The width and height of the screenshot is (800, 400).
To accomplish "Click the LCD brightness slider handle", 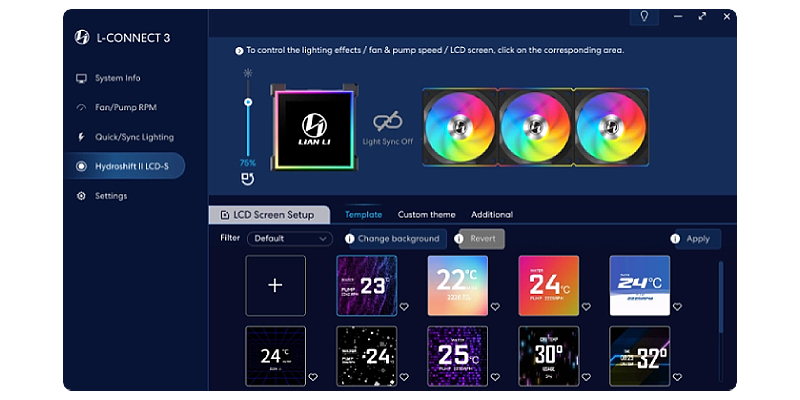I will [247, 101].
